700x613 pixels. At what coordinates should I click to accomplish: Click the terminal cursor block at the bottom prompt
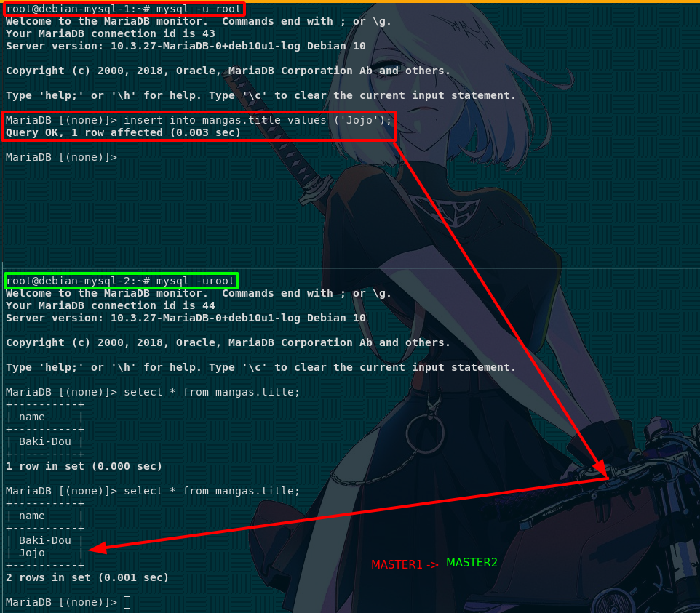(127, 602)
